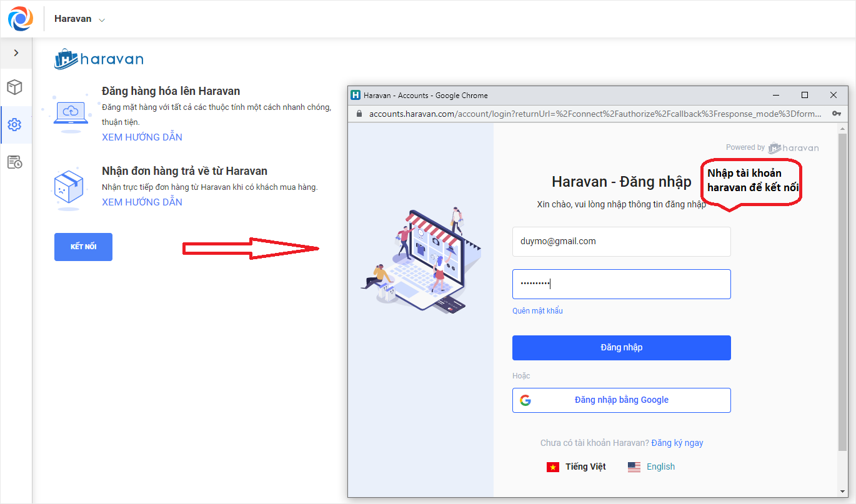Focus the email field containing duymo@gmail.com
The height and width of the screenshot is (504, 856).
622,242
